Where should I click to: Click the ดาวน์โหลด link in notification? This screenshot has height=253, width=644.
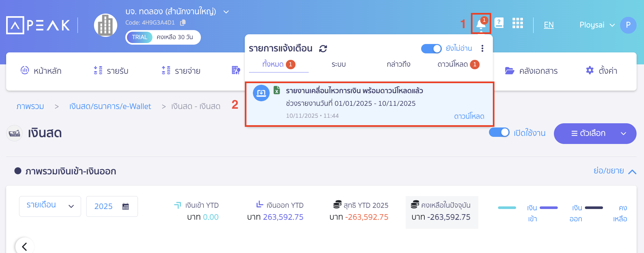[469, 116]
